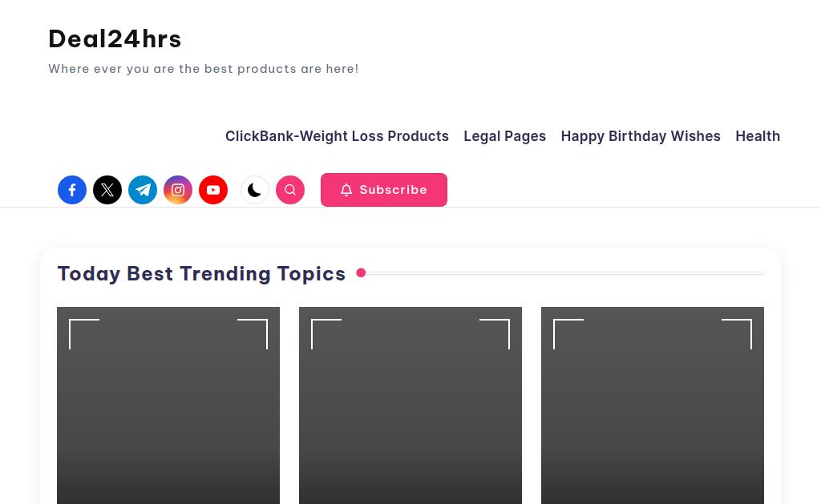The width and height of the screenshot is (821, 504).
Task: Open ClickBank-Weight Loss Products menu
Action: [x=337, y=136]
